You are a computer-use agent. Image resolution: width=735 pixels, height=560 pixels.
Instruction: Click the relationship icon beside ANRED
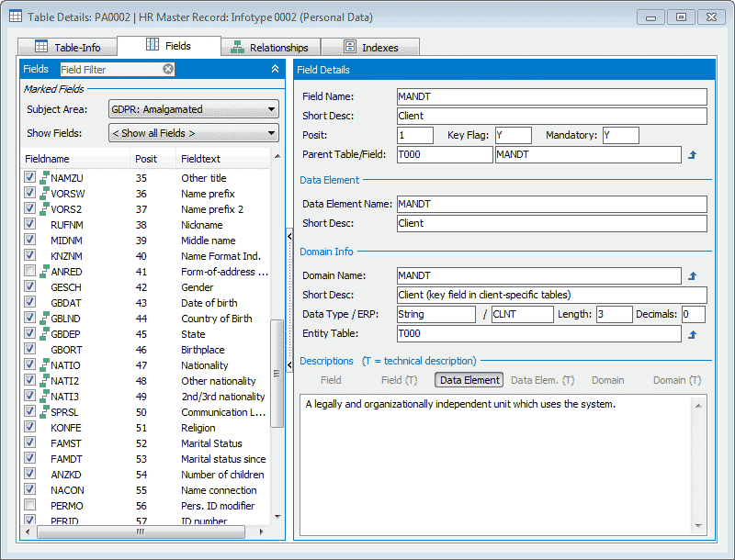click(x=44, y=271)
